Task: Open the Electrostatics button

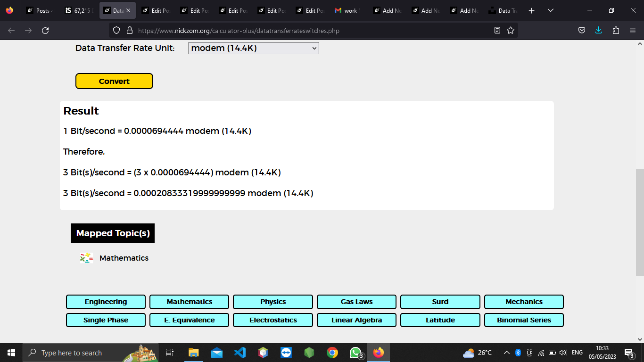Action: (x=273, y=320)
